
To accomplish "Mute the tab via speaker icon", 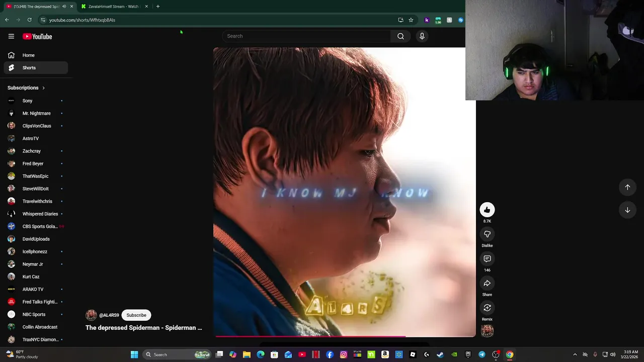I will point(64,7).
